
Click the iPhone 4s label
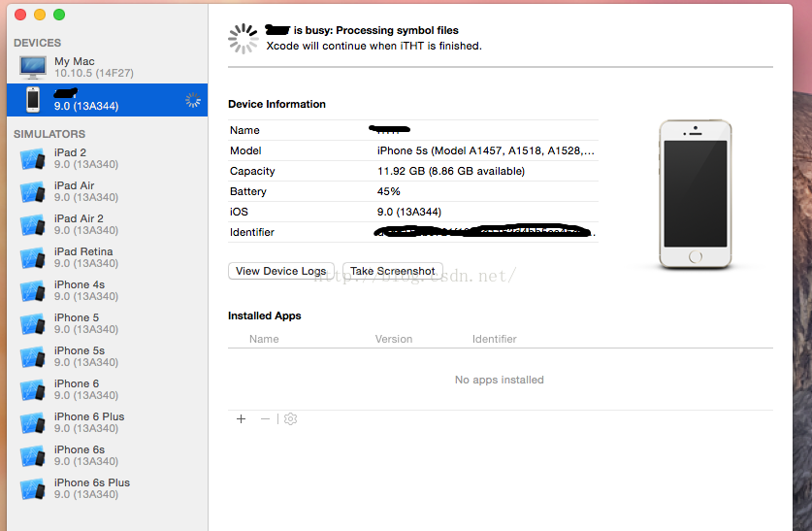coord(80,284)
